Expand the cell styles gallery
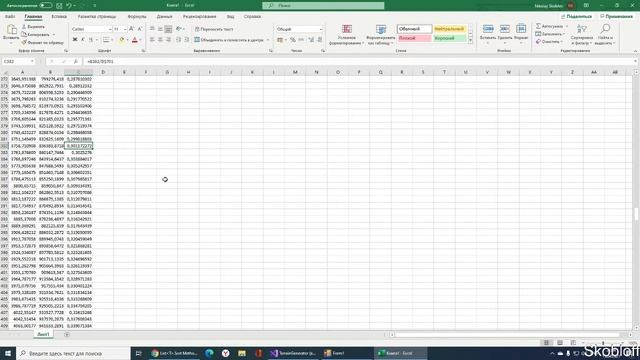This screenshot has height=360, width=640. [x=470, y=41]
